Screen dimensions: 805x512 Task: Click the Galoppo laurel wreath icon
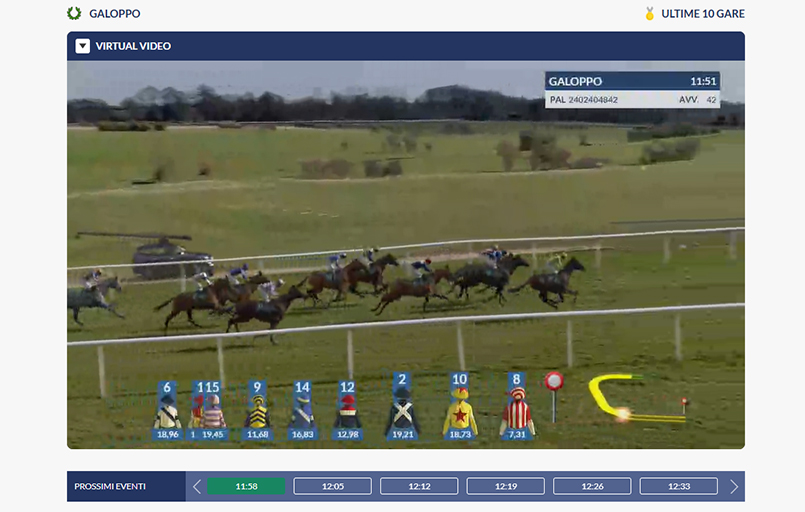[x=74, y=14]
